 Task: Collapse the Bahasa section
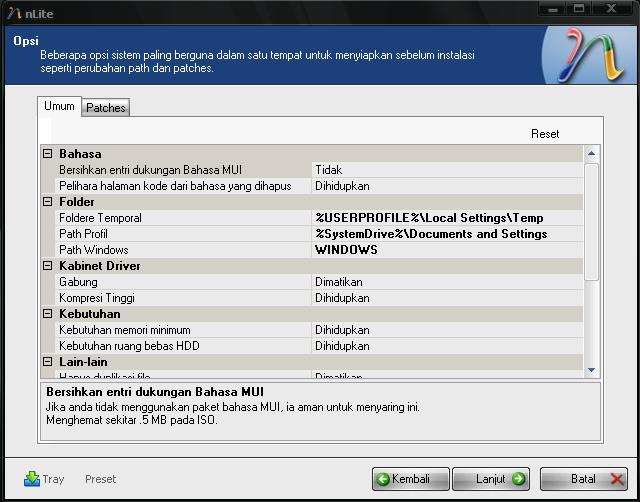(x=48, y=154)
